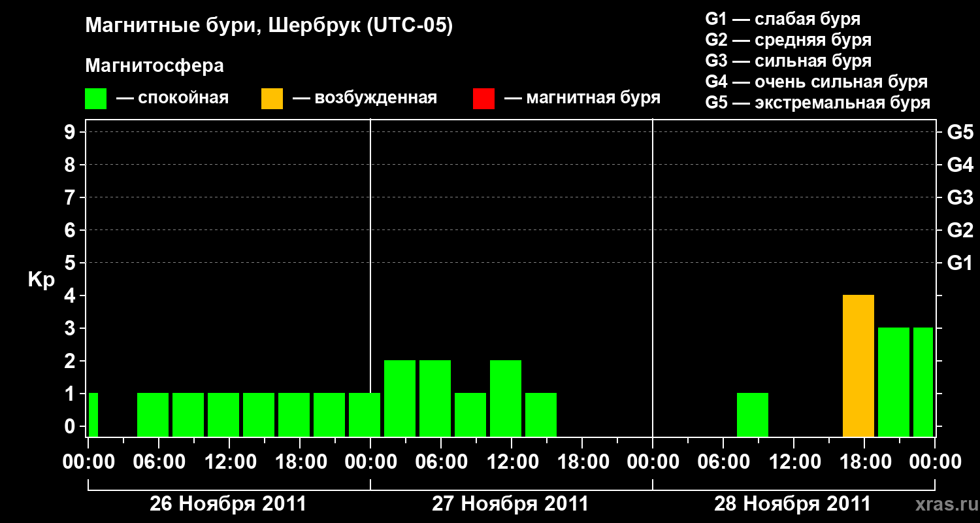Click the green Kp 1 bar at 12:00 on 26 November
This screenshot has width=980, height=523.
point(223,415)
